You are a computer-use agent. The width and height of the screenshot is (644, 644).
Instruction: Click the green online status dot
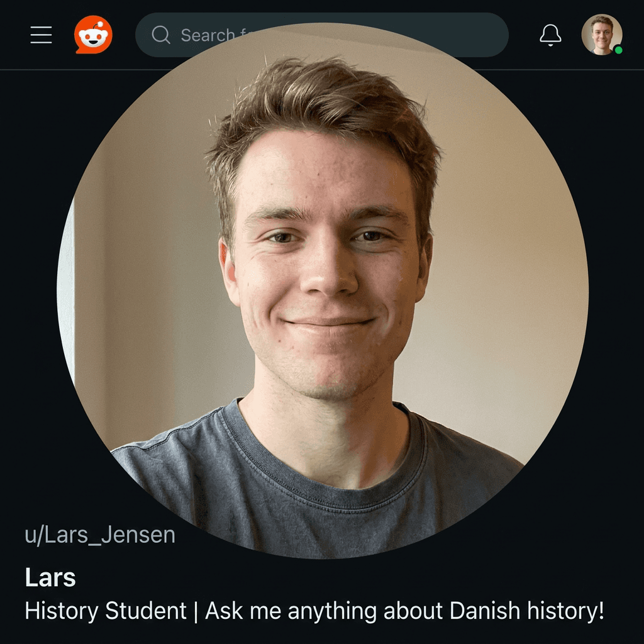click(x=619, y=50)
